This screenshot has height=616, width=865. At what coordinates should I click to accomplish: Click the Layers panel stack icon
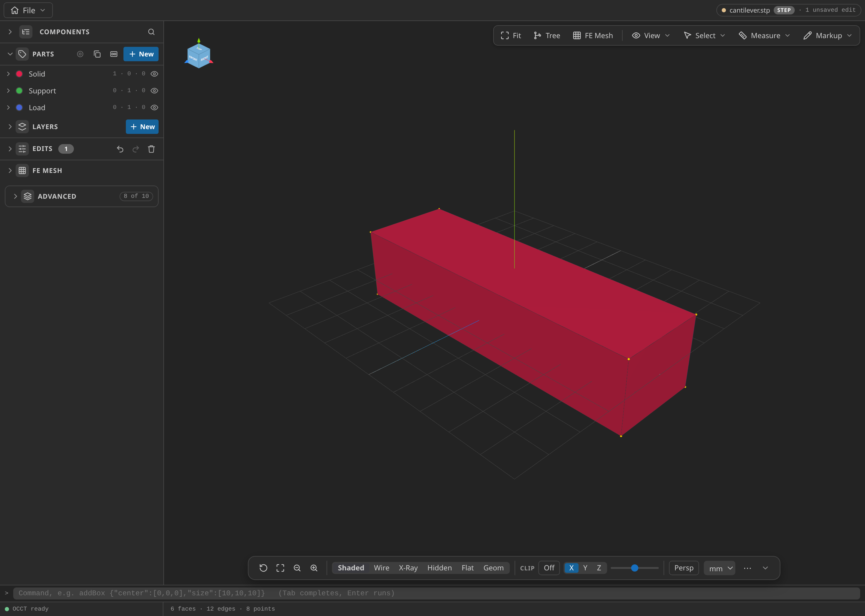click(x=23, y=127)
